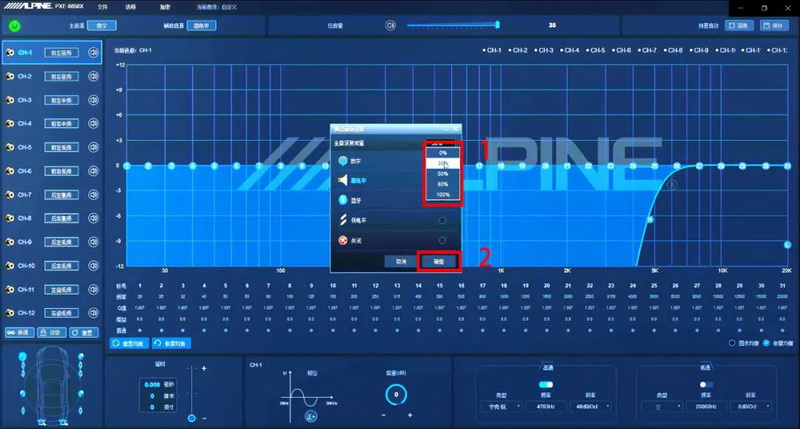
Task: Choose 30% in the dialog dropdown list
Action: pos(442,163)
